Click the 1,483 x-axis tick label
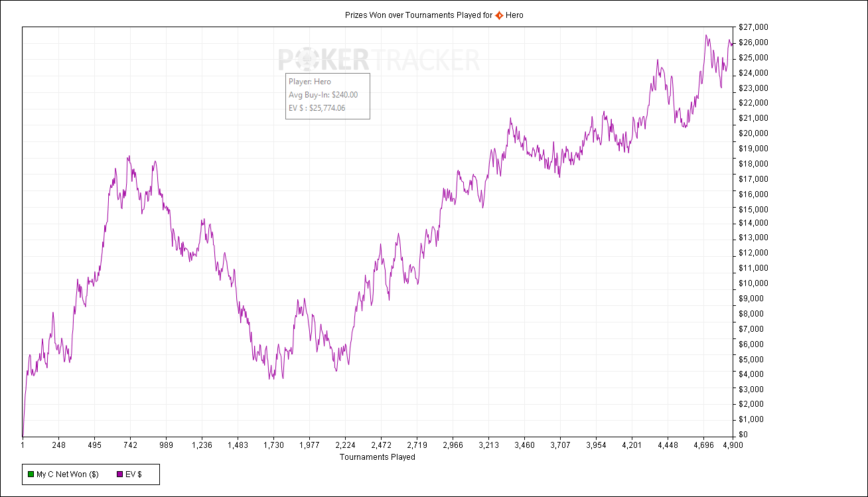 click(x=238, y=445)
